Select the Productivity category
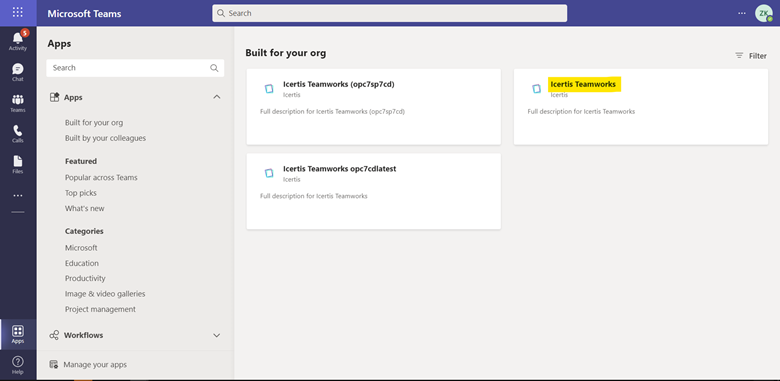The image size is (780, 381). 85,278
